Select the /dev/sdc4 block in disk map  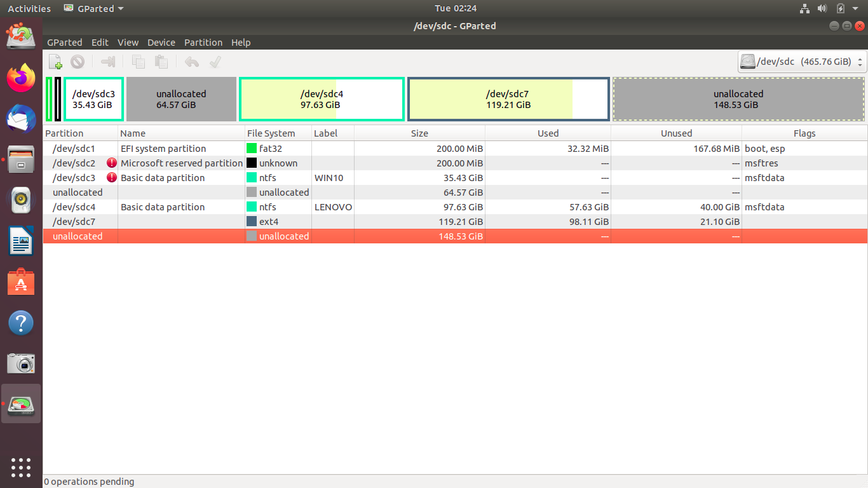[x=322, y=99]
